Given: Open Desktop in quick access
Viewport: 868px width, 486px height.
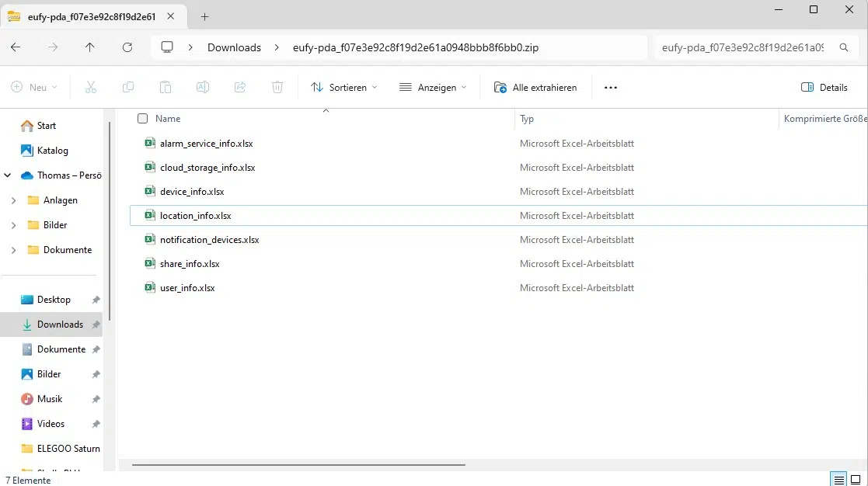Looking at the screenshot, I should pos(54,300).
